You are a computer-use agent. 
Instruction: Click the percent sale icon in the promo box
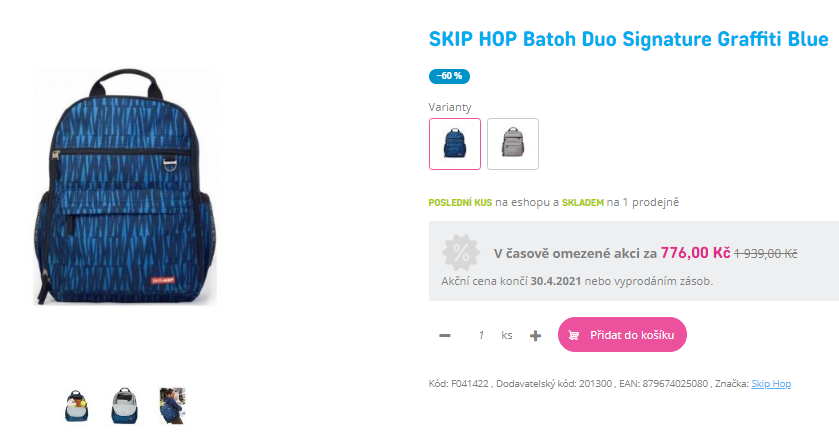(x=461, y=252)
